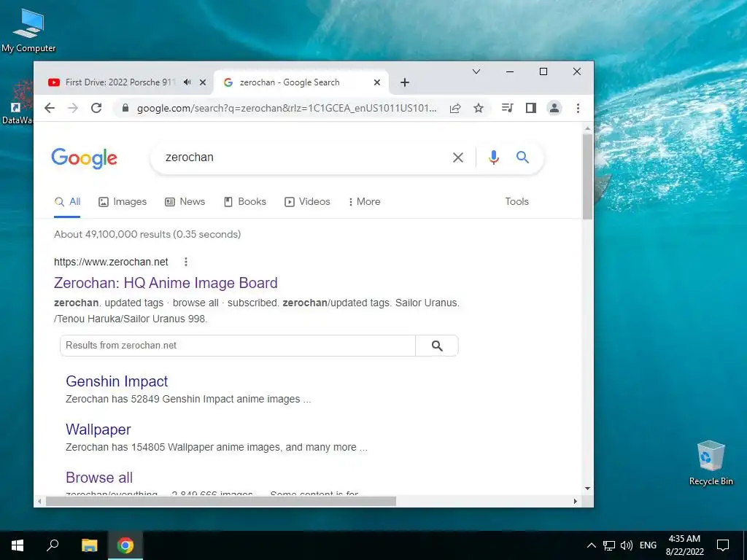Expand the tab search chevron
Screen dimensions: 747x560
(x=476, y=71)
